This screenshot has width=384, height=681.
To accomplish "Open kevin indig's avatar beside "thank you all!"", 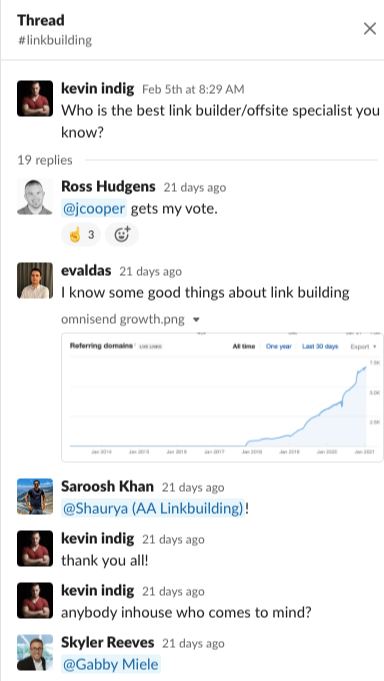I will point(35,548).
